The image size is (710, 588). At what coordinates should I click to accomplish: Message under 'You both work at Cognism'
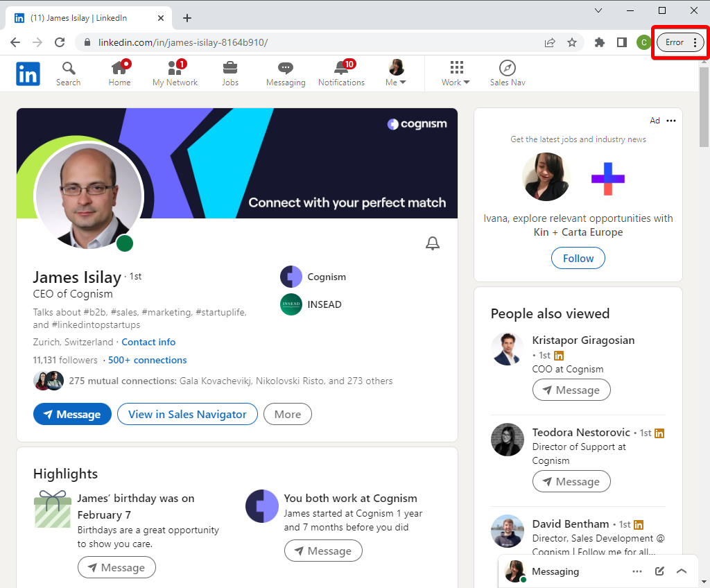pos(323,551)
